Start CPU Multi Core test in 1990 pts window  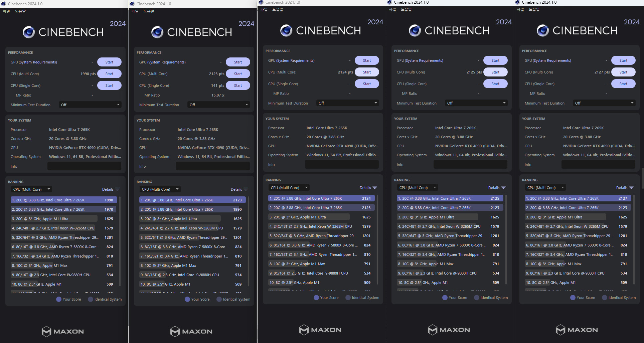[x=109, y=74]
